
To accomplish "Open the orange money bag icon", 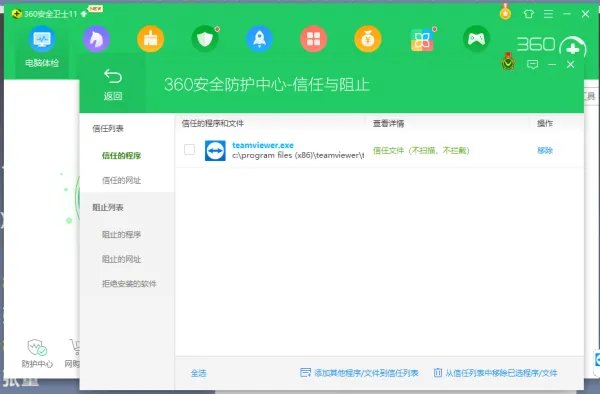I will point(368,39).
